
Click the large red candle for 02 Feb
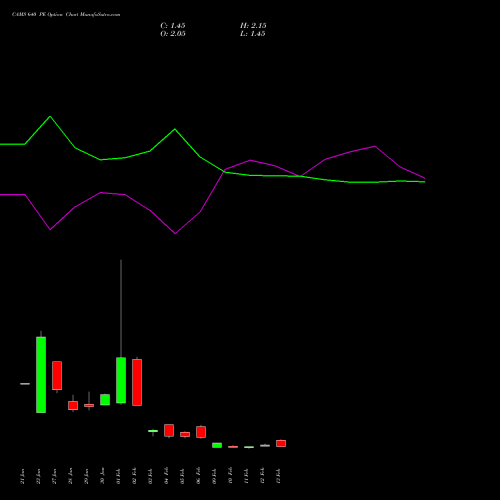click(x=137, y=382)
